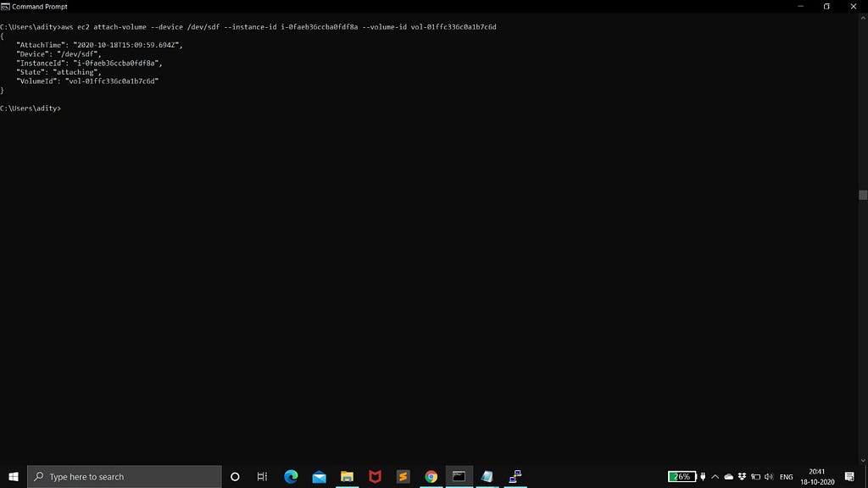
Task: Click the 26% battery indicator
Action: point(682,476)
